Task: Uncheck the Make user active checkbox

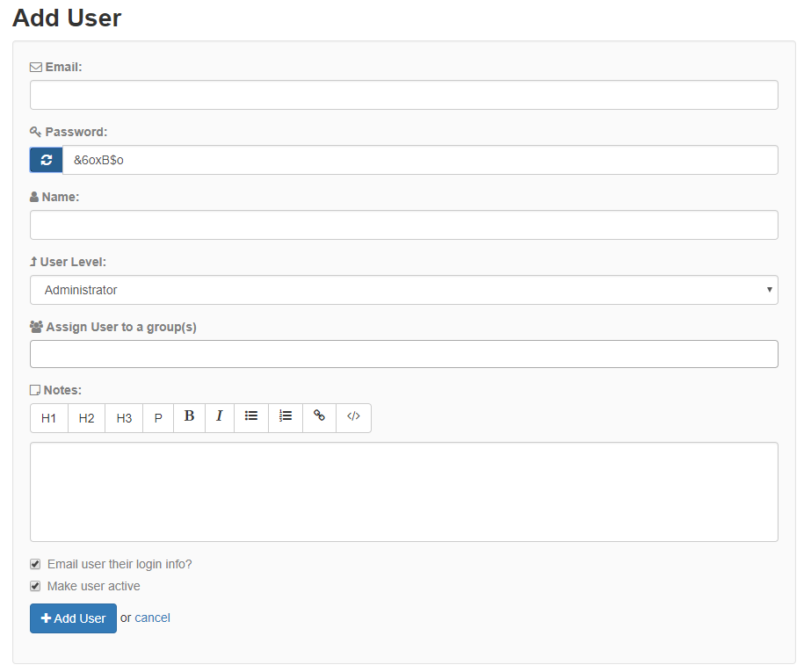Action: pyautogui.click(x=35, y=586)
